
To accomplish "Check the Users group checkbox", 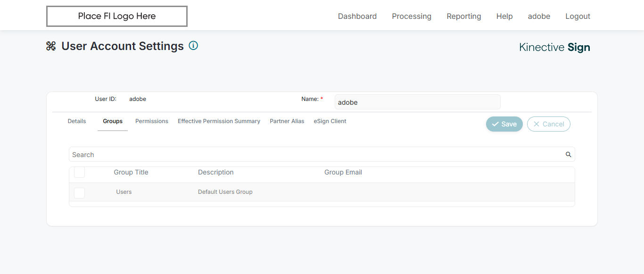I will tap(79, 192).
